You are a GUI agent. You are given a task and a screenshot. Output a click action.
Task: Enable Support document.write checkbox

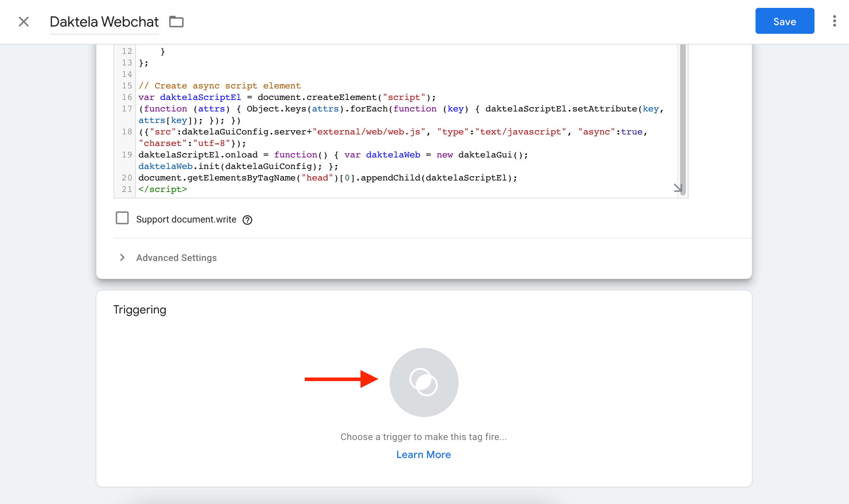pyautogui.click(x=122, y=218)
